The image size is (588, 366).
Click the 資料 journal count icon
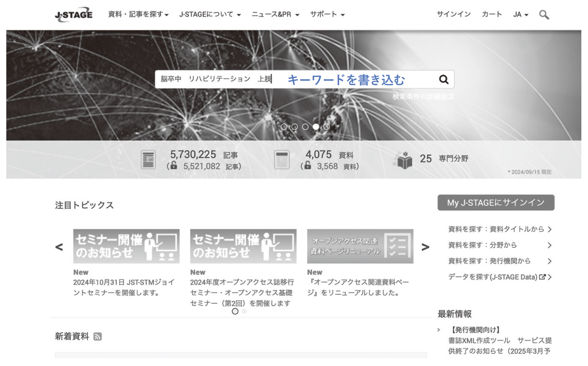(x=281, y=160)
